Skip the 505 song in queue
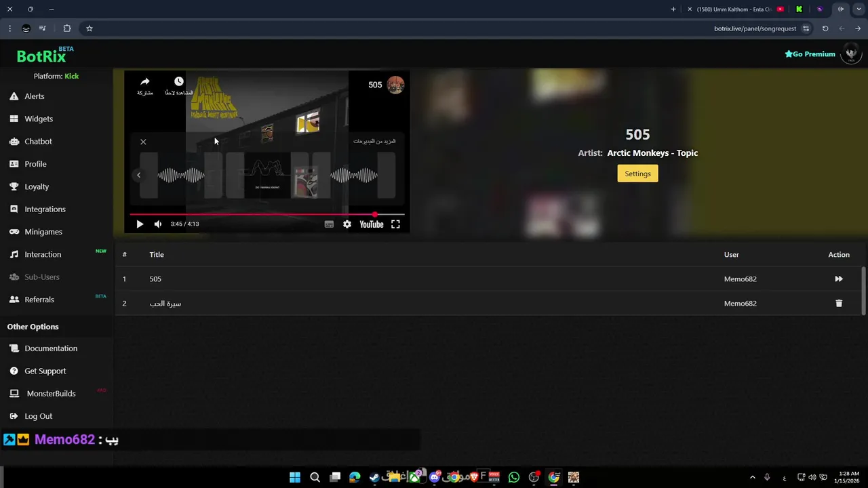Viewport: 868px width, 488px height. tap(839, 279)
